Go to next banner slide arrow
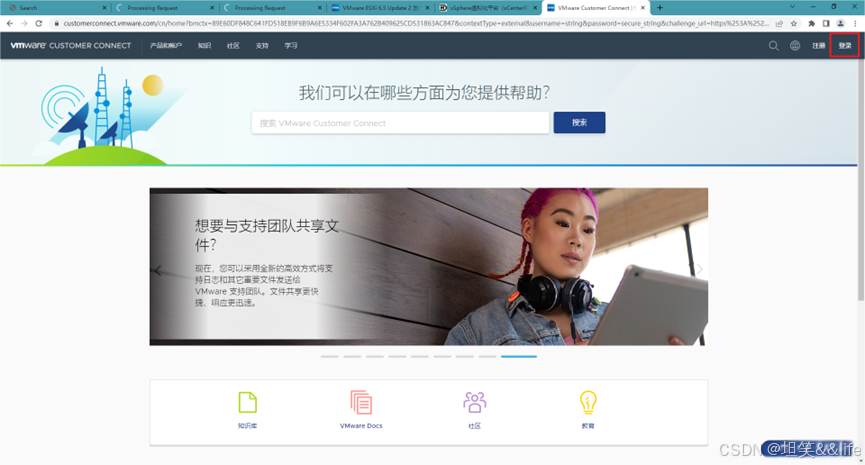 (700, 269)
